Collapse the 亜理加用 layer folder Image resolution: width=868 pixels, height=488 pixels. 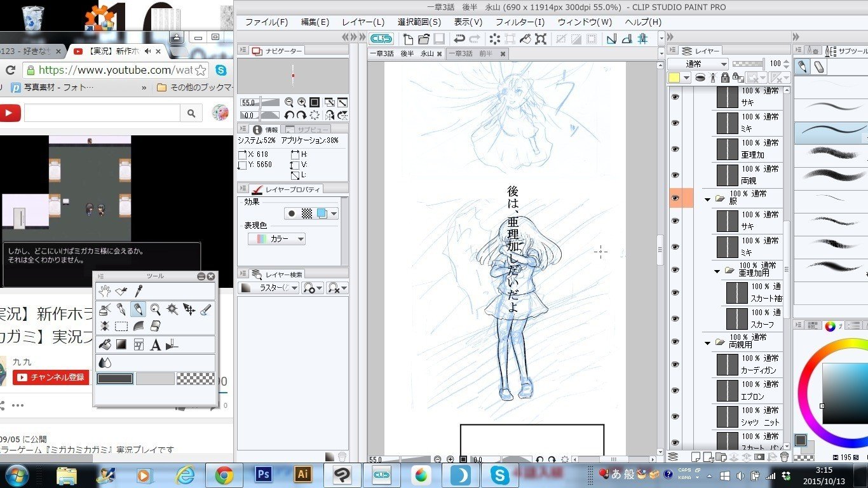pos(716,271)
